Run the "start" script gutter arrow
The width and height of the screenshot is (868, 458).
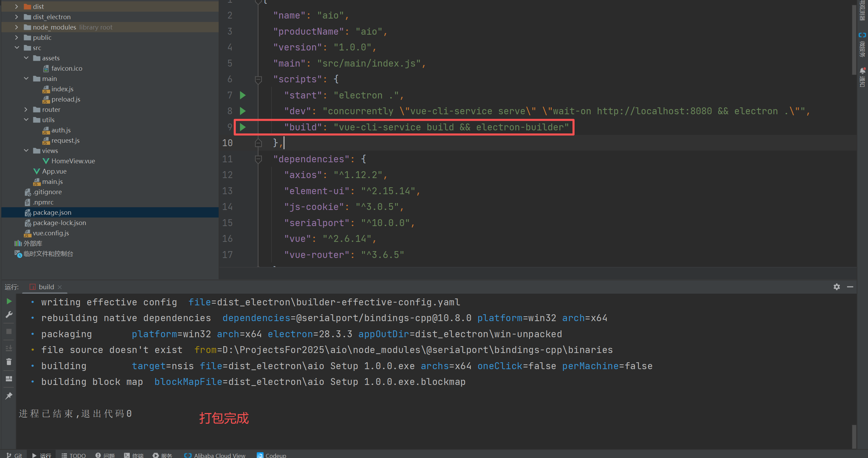[x=243, y=95]
